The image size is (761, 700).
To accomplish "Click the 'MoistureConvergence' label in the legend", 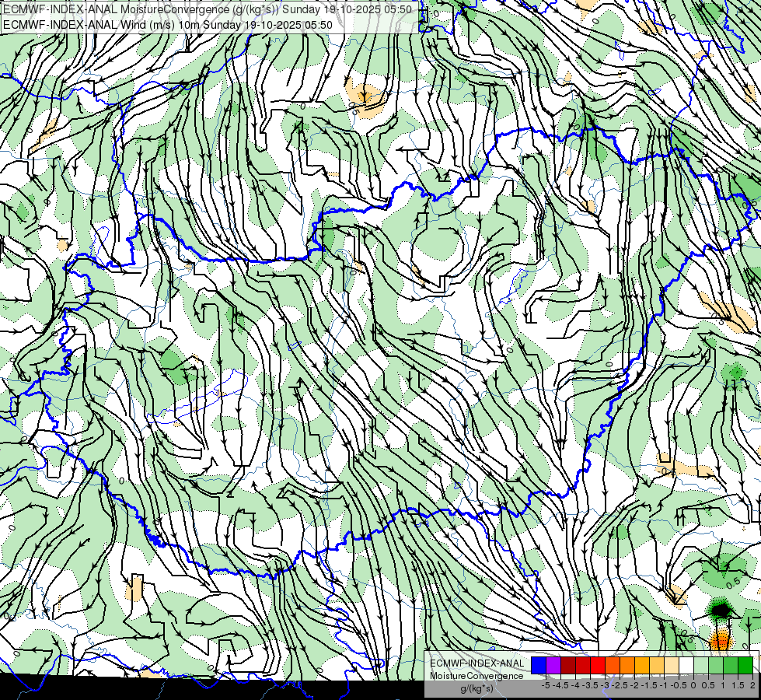I will (x=477, y=676).
